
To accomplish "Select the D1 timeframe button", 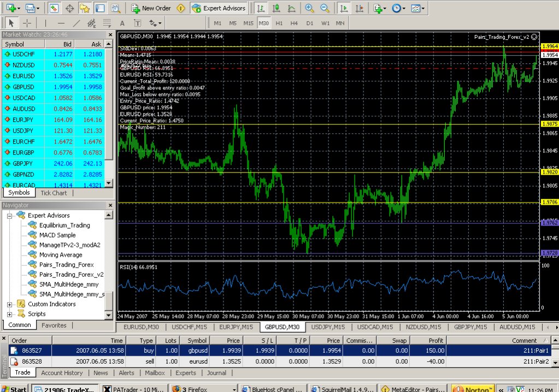I will click(x=310, y=23).
